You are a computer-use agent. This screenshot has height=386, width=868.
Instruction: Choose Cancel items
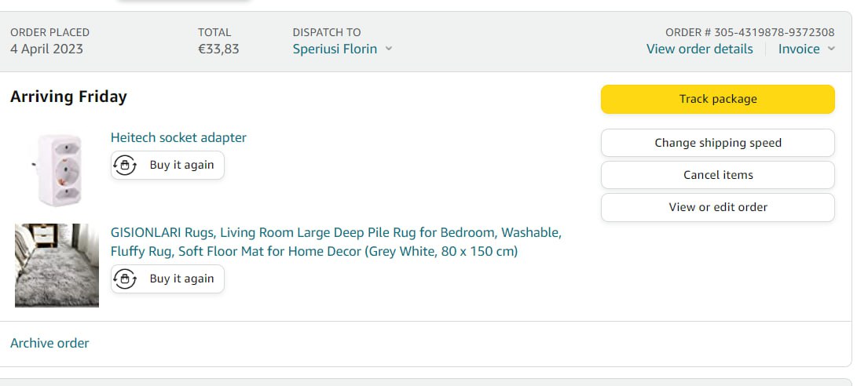pyautogui.click(x=718, y=175)
